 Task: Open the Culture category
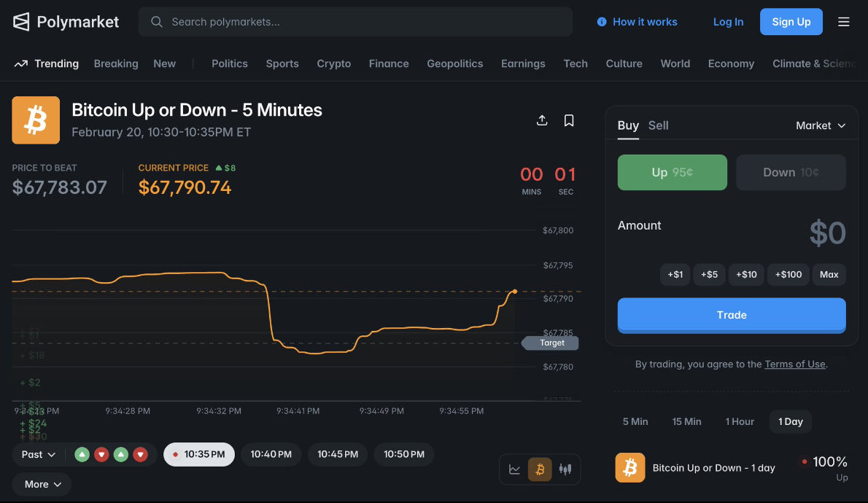pyautogui.click(x=624, y=63)
